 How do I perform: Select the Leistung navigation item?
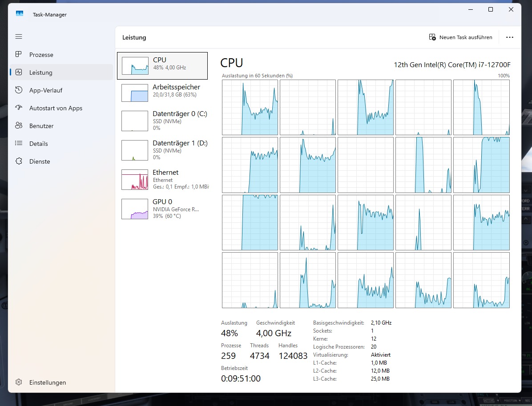tap(61, 72)
